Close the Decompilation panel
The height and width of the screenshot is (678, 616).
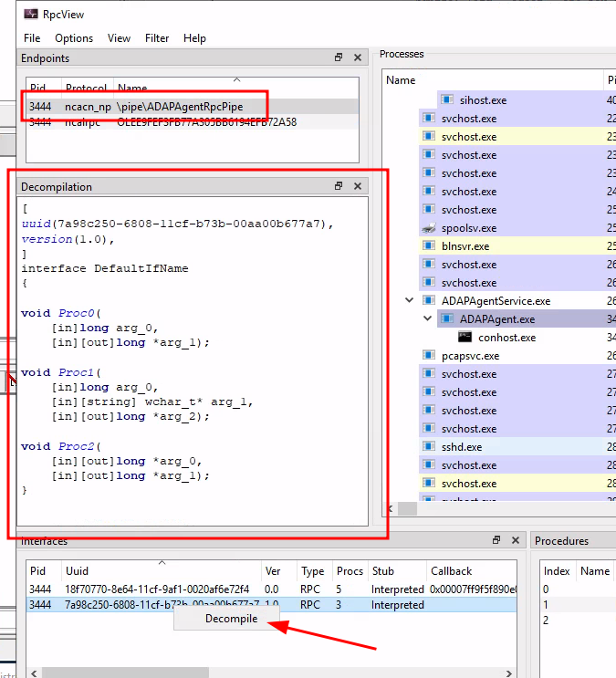(x=358, y=186)
